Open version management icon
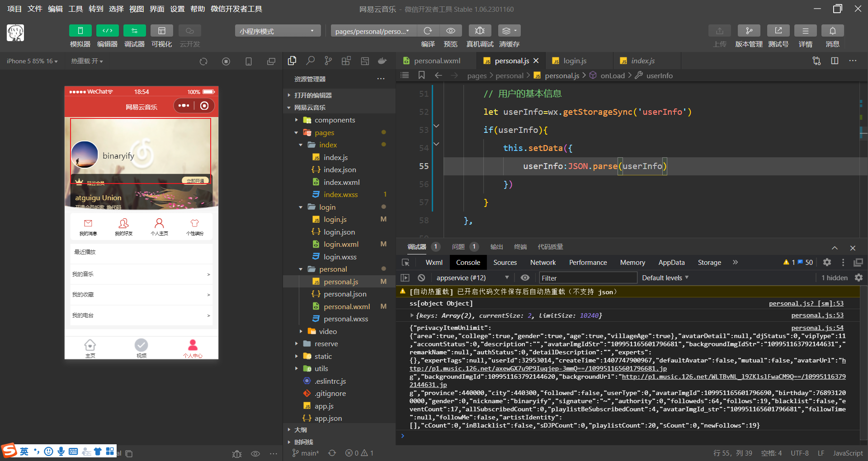The image size is (868, 461). [749, 30]
